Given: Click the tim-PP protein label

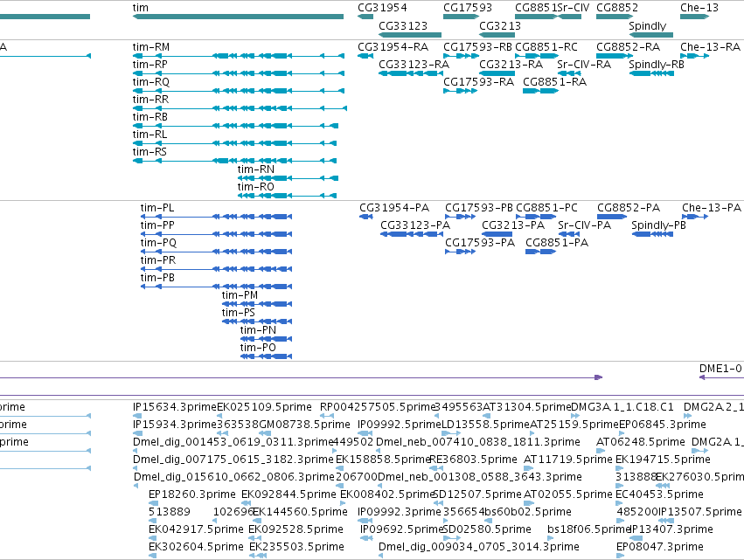Looking at the screenshot, I should 157,225.
